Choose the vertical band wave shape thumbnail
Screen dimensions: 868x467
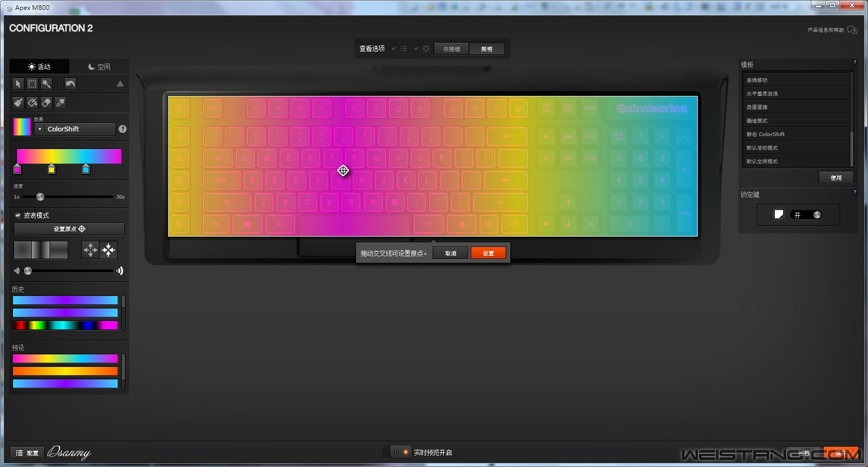(x=41, y=250)
